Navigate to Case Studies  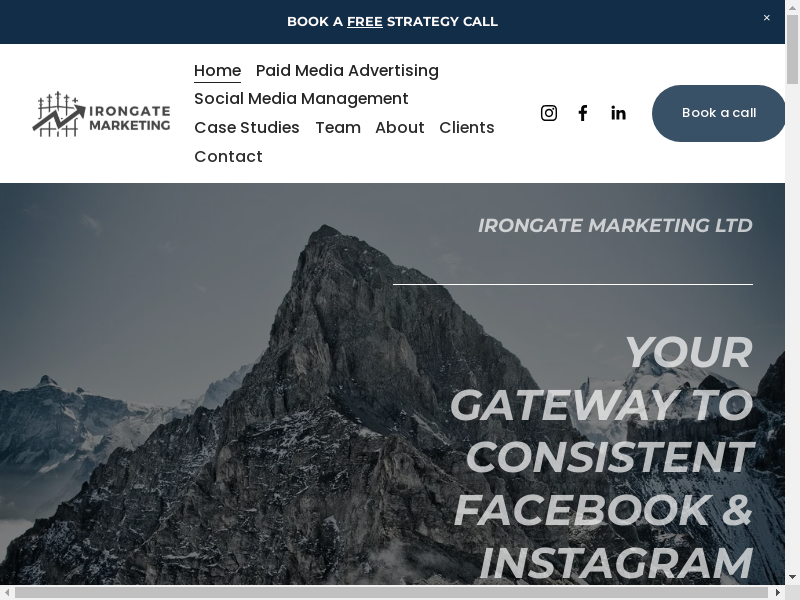[247, 127]
